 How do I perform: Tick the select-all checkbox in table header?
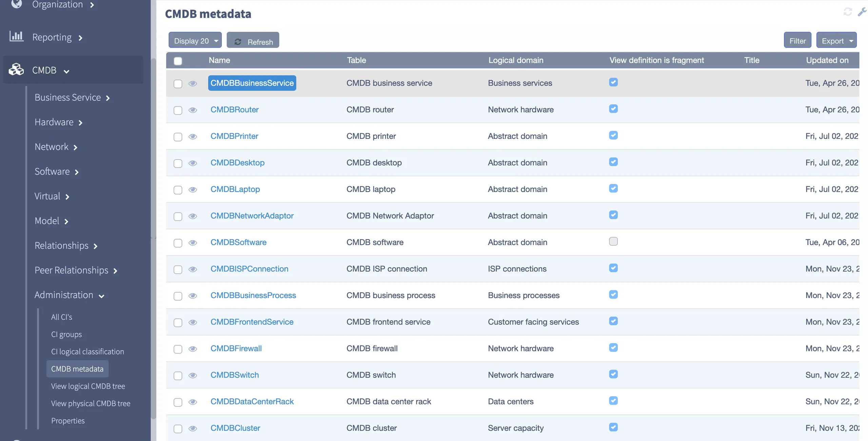178,61
